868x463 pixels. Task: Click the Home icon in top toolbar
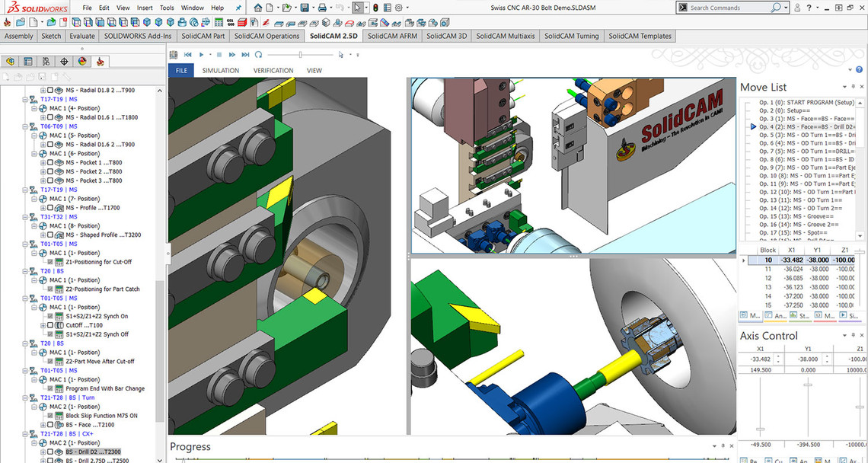(258, 8)
